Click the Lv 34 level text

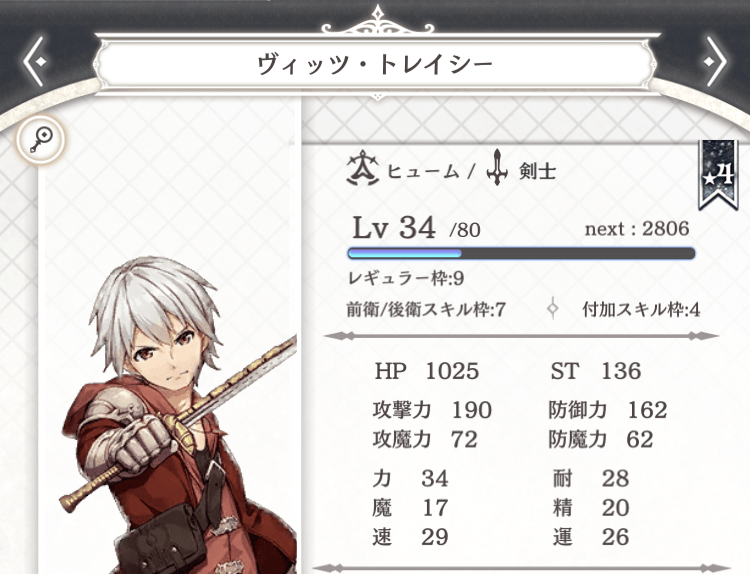click(x=394, y=228)
